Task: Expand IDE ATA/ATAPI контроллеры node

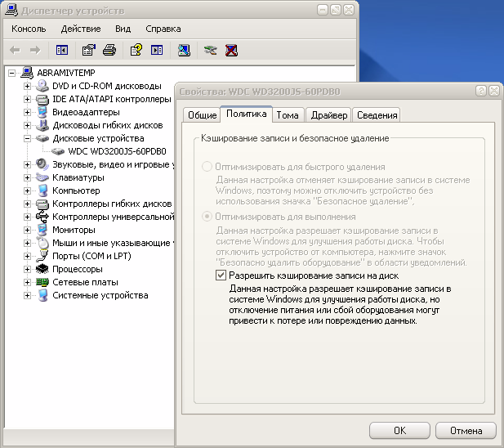Action: (27, 100)
